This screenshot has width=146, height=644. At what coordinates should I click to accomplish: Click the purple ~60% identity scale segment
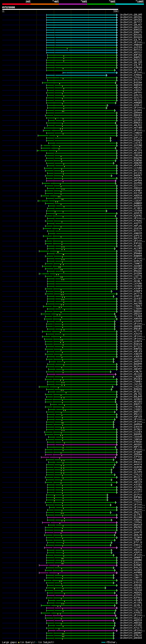[x=73, y=4]
